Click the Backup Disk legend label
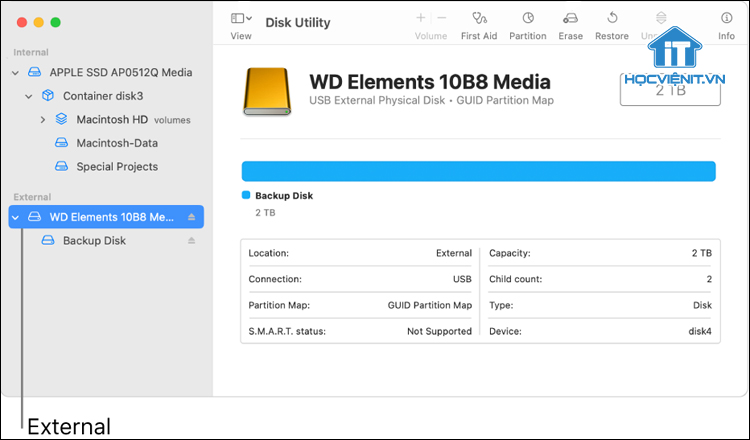Image resolution: width=750 pixels, height=440 pixels. [x=284, y=196]
